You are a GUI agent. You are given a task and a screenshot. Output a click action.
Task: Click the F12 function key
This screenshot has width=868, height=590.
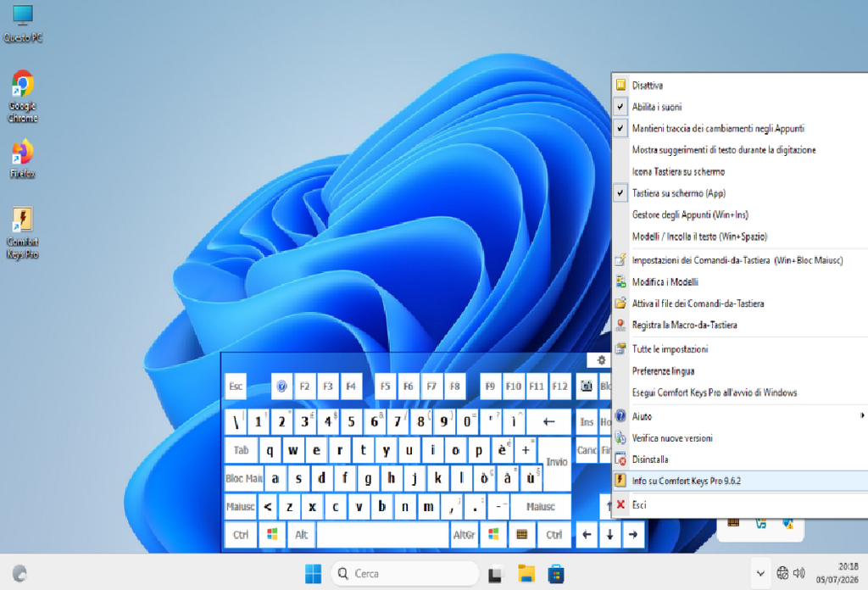pos(559,387)
